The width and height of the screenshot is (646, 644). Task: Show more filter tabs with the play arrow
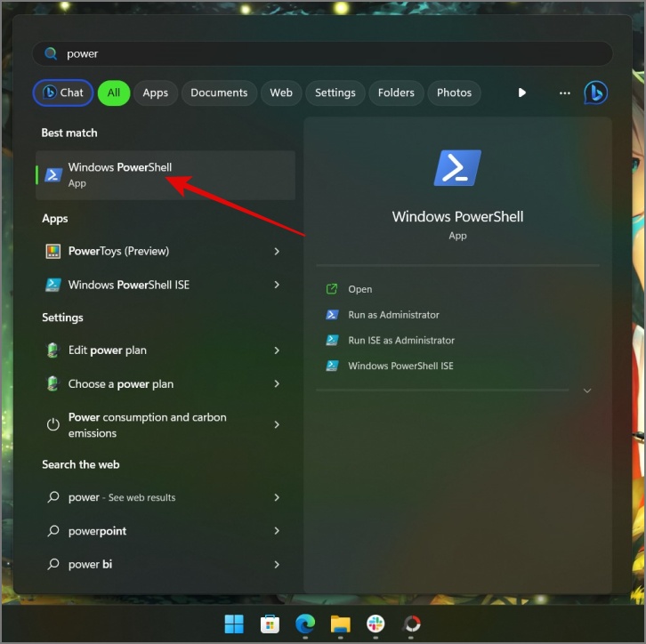(x=522, y=93)
